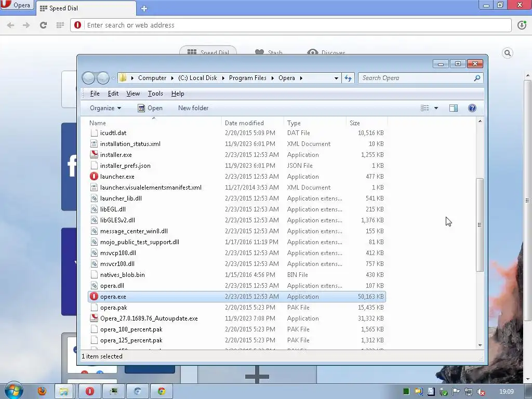532x399 pixels.
Task: Reload the page in Opera browser
Action: point(43,25)
